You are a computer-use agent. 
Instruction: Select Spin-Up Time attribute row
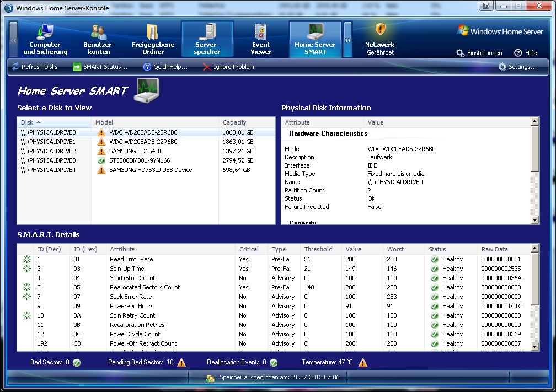click(274, 269)
